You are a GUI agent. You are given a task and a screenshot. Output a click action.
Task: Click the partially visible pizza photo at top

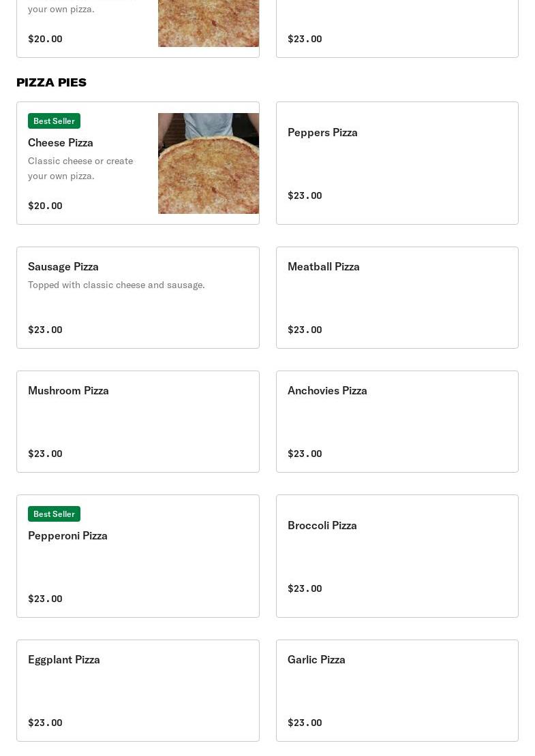click(208, 23)
